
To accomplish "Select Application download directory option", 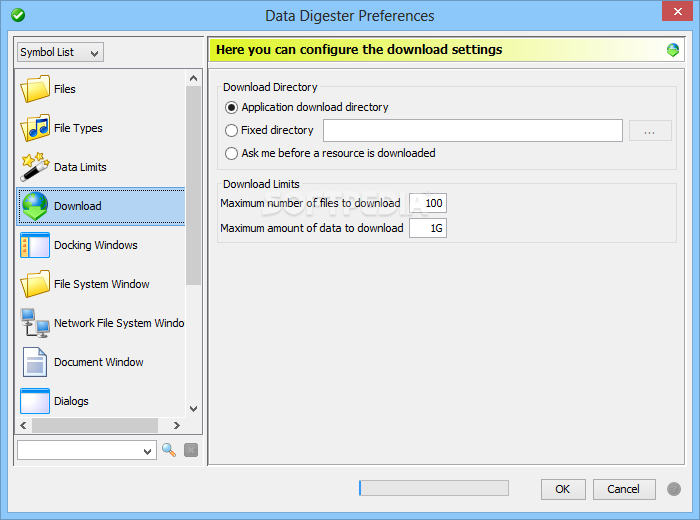I will point(307,107).
